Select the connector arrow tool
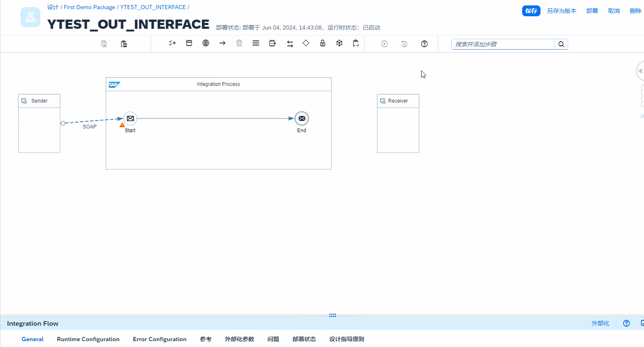 click(x=222, y=43)
